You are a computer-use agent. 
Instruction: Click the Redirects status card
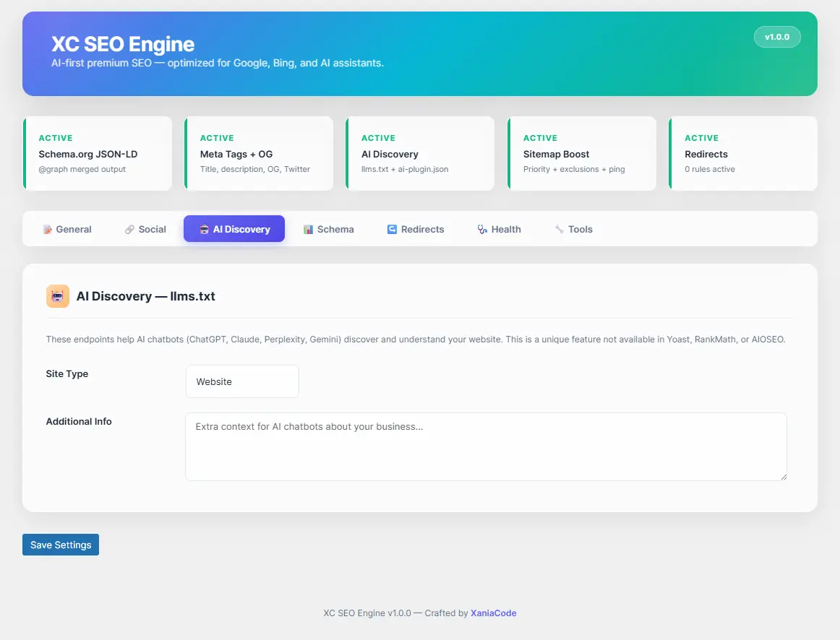click(x=743, y=154)
